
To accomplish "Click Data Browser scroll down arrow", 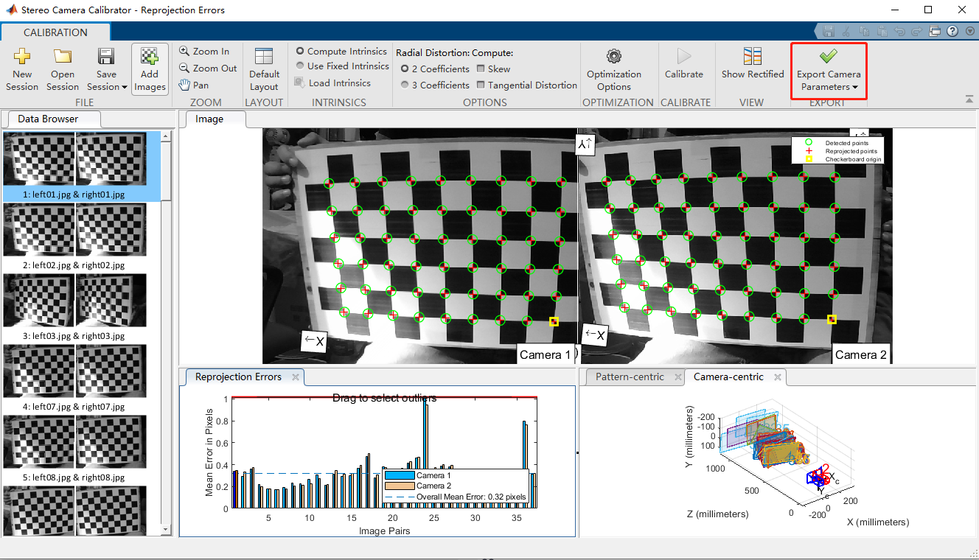I will click(x=167, y=531).
